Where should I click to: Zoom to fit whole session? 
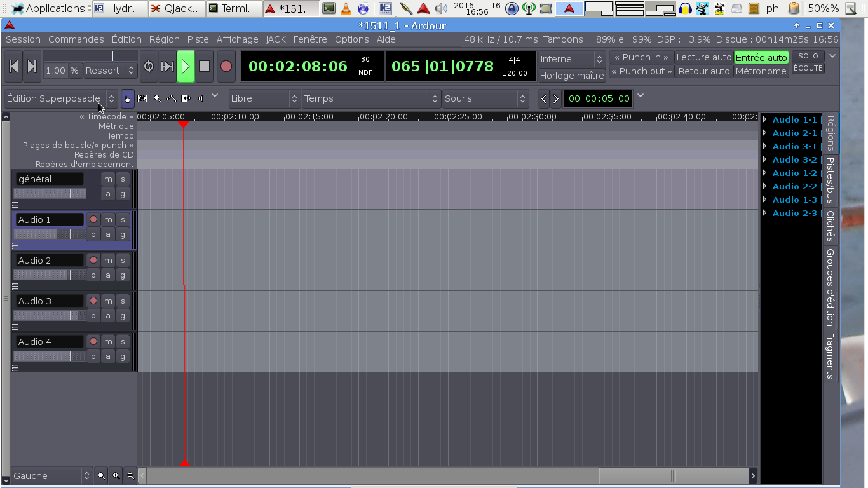(130, 475)
